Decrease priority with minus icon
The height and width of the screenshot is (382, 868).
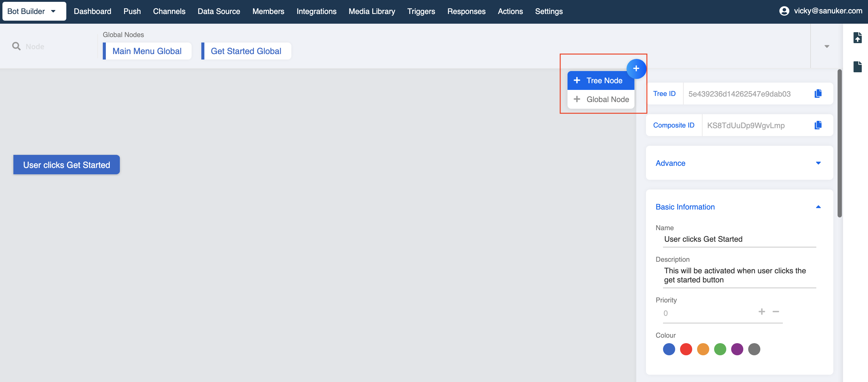pos(776,312)
